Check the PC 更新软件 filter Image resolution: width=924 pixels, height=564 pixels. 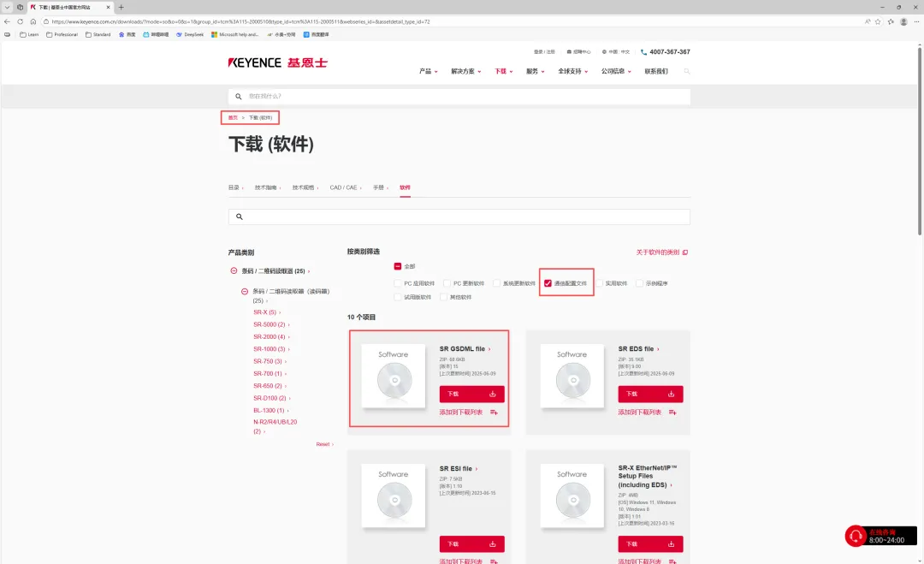click(447, 283)
